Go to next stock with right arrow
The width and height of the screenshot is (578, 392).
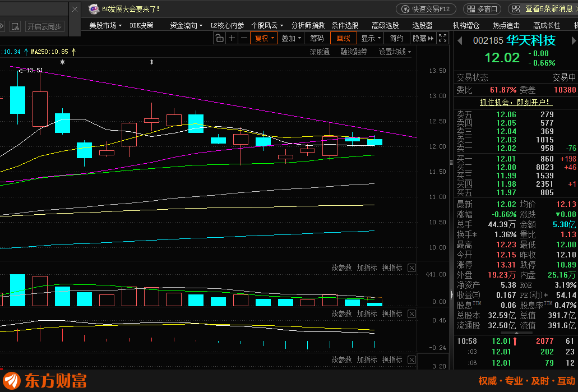point(573,40)
